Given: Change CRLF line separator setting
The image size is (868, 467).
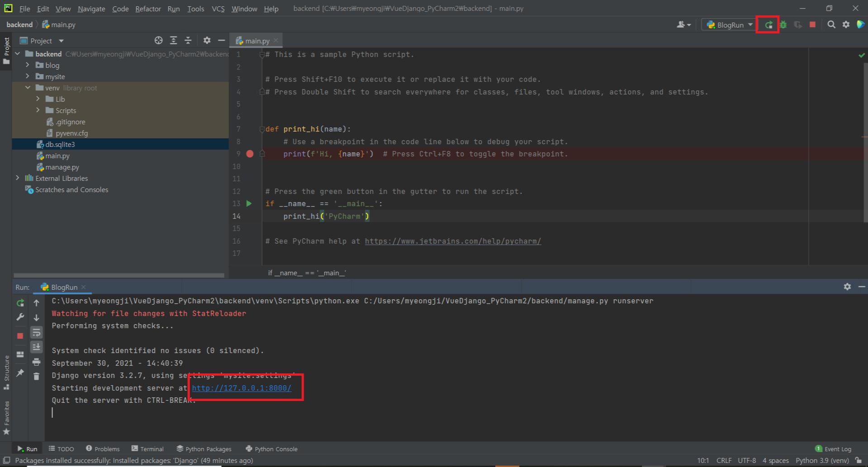Looking at the screenshot, I should 724,461.
